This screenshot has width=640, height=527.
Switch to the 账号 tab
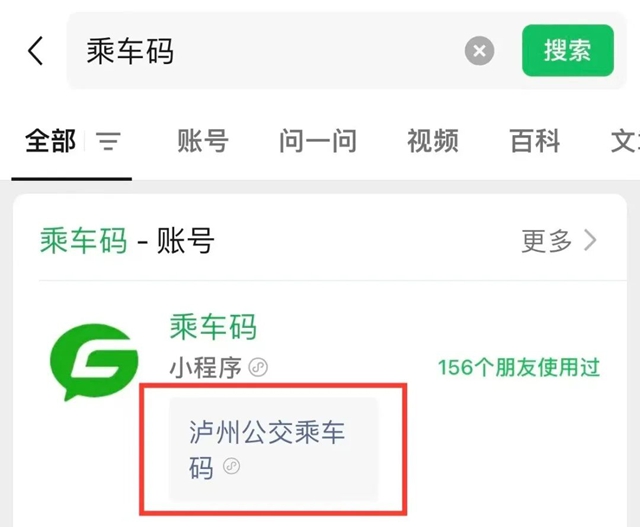coord(202,141)
